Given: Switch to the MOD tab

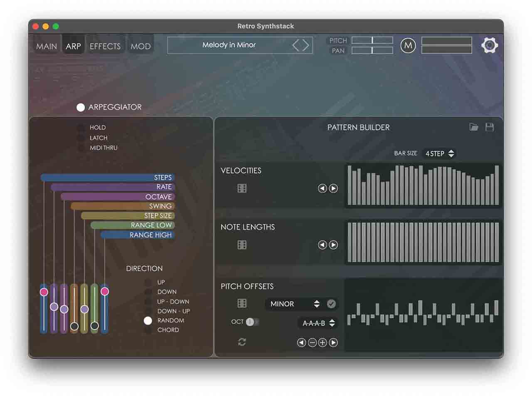Looking at the screenshot, I should pyautogui.click(x=140, y=46).
